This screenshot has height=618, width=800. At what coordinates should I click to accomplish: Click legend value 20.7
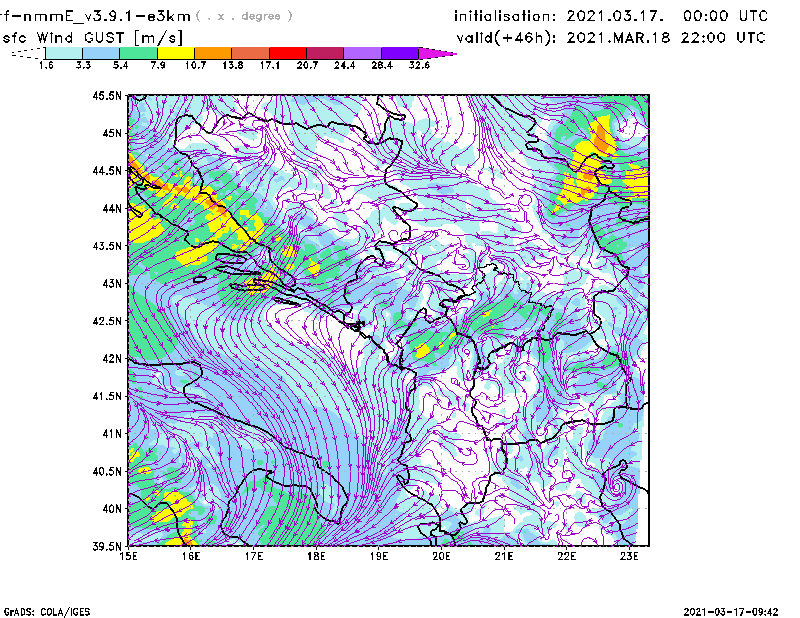pos(307,65)
